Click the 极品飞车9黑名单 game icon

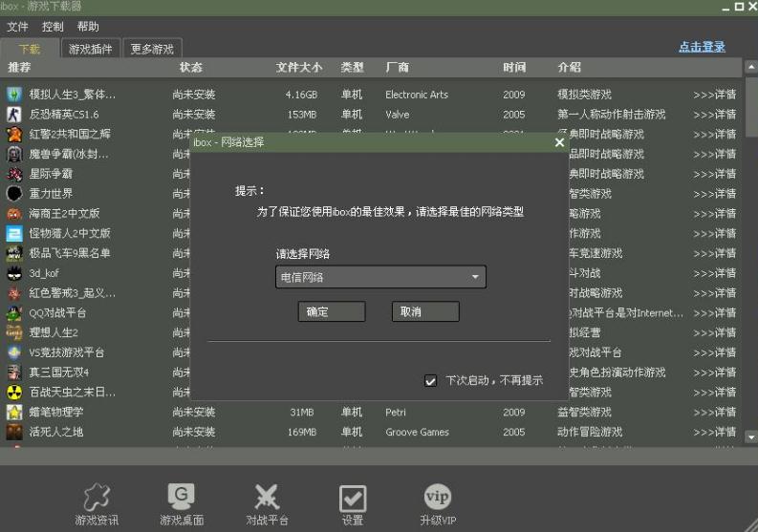click(x=14, y=253)
